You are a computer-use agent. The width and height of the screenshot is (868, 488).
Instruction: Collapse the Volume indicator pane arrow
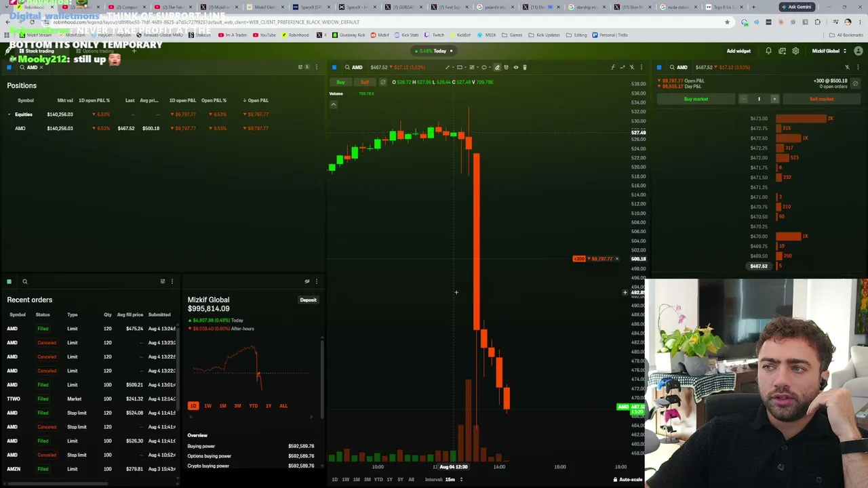coord(334,104)
